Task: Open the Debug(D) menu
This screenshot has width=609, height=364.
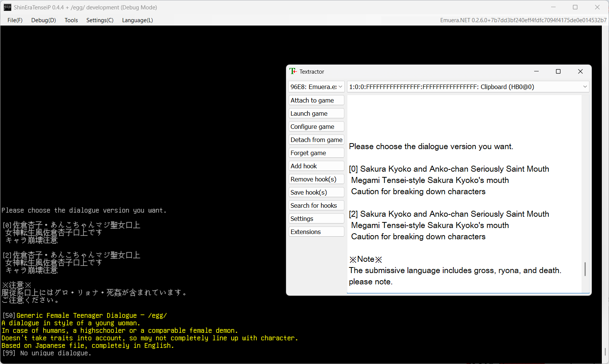Action: pyautogui.click(x=44, y=20)
